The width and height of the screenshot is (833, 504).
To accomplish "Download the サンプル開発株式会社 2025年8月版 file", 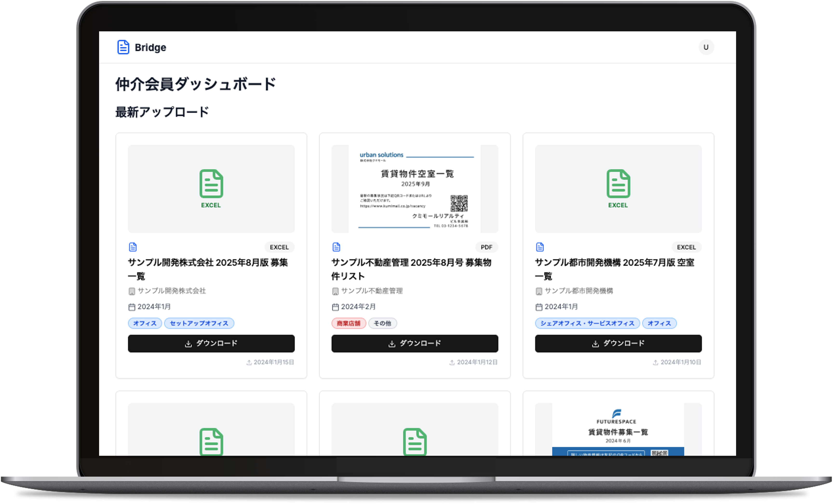I will pyautogui.click(x=211, y=343).
